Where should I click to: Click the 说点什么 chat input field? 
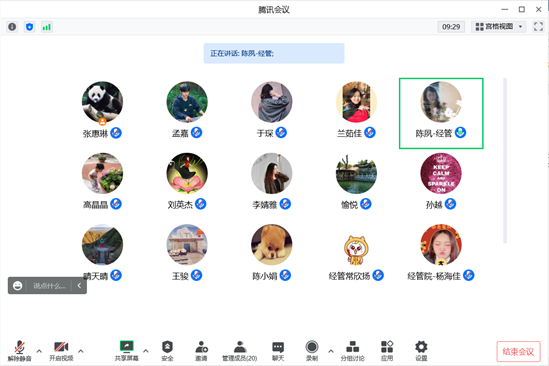point(49,286)
